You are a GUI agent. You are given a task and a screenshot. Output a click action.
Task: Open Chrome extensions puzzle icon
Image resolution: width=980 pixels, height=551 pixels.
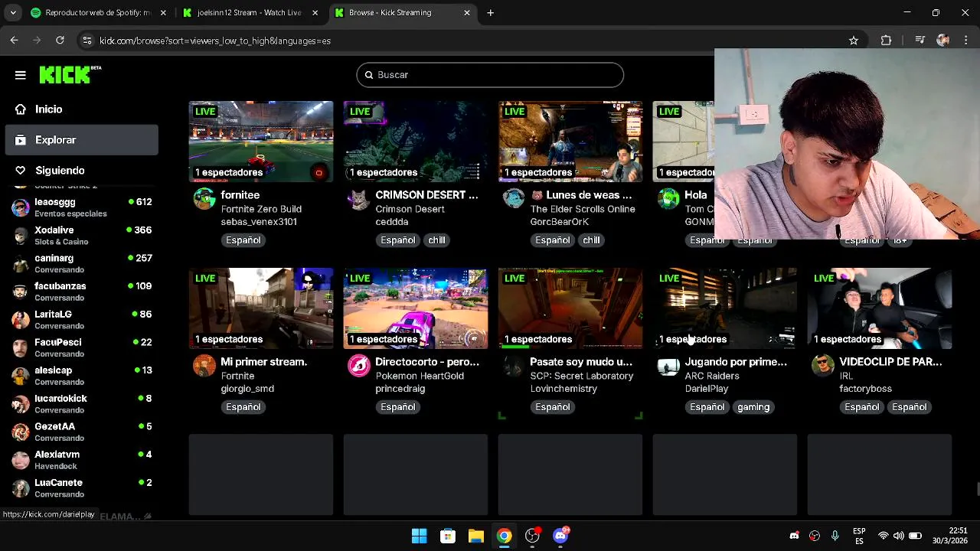tap(887, 41)
